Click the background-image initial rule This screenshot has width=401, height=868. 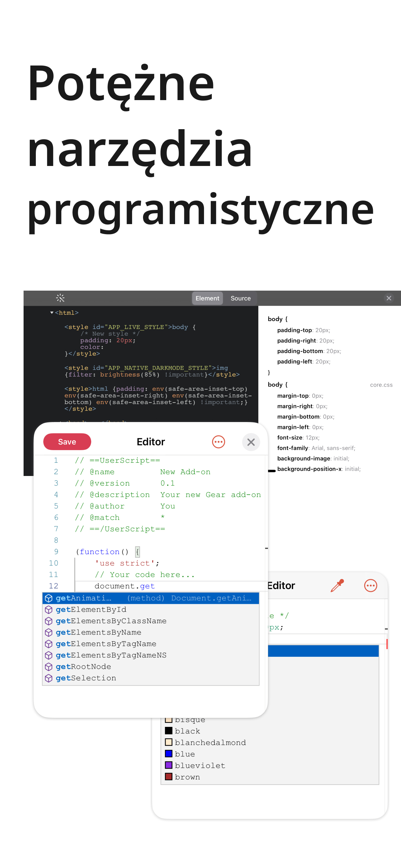(313, 459)
